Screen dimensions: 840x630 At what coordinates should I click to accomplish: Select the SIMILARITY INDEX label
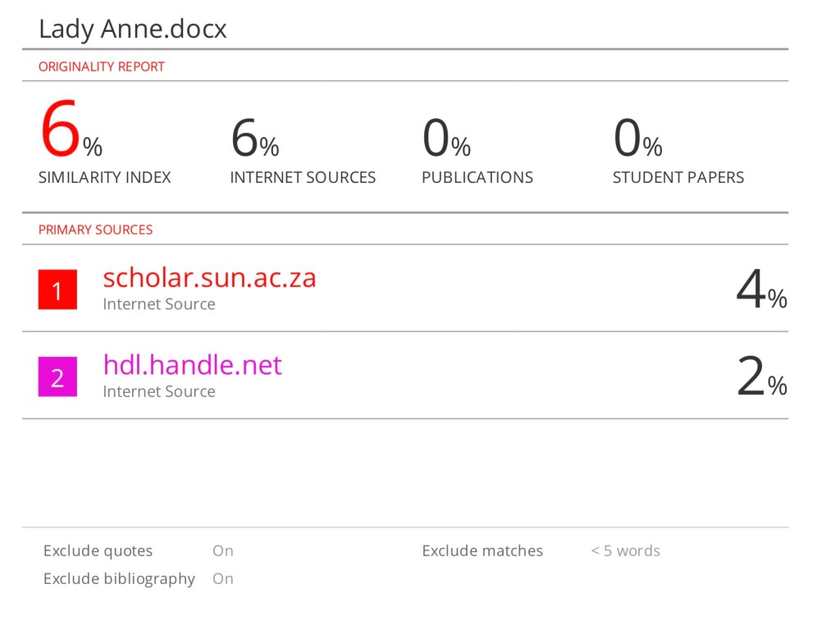pos(104,177)
